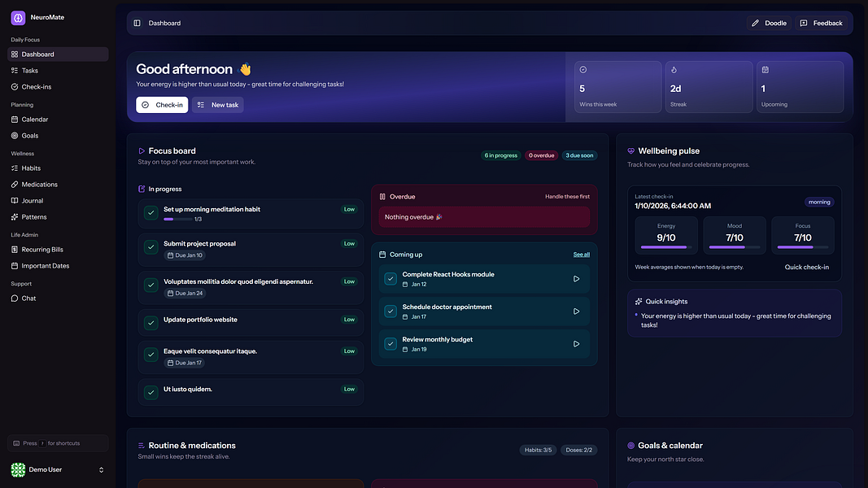The width and height of the screenshot is (868, 488).
Task: Click the Energy 9/10 progress bar
Action: click(666, 247)
